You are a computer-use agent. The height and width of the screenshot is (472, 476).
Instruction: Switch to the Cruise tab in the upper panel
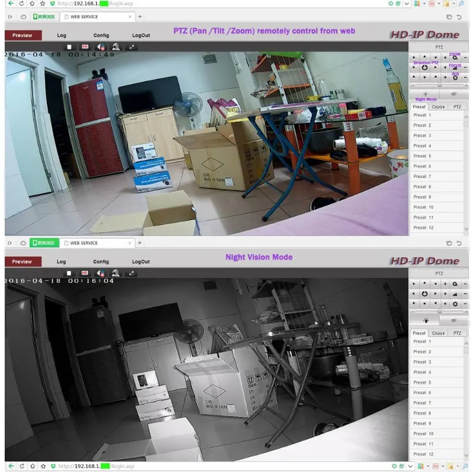click(438, 107)
